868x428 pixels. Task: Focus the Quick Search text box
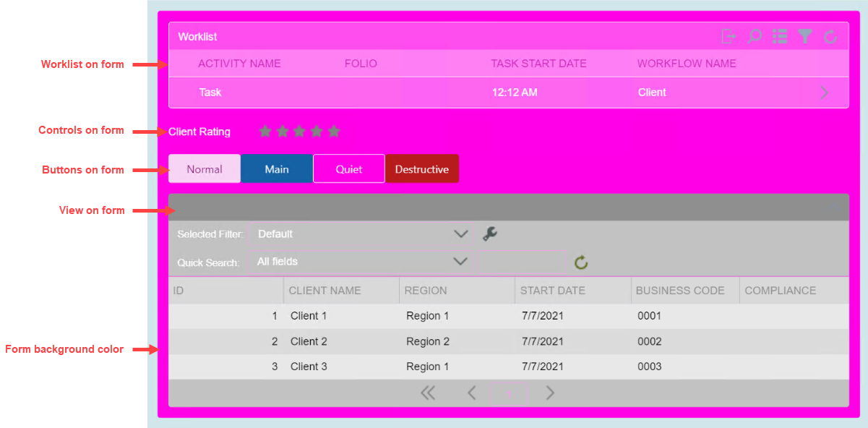pos(522,261)
